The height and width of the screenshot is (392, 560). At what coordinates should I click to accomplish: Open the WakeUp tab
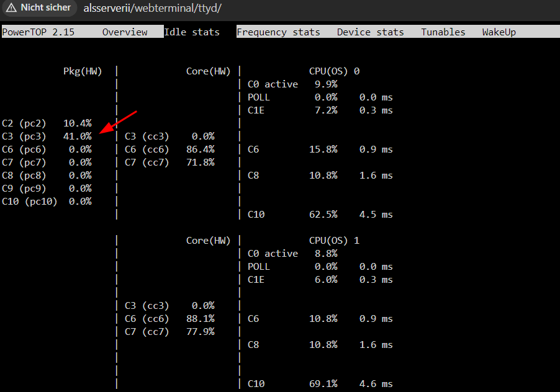pos(499,32)
